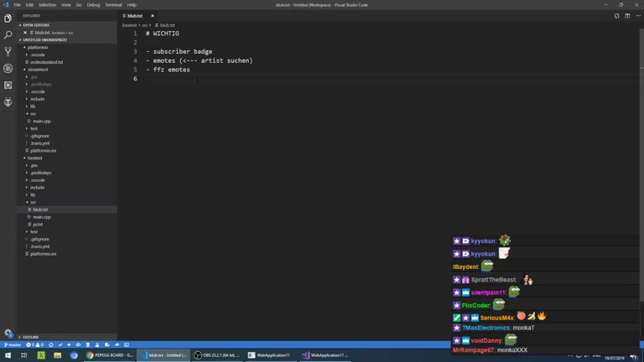This screenshot has width=644, height=362.
Task: Open the Search view in activity bar
Action: click(8, 35)
